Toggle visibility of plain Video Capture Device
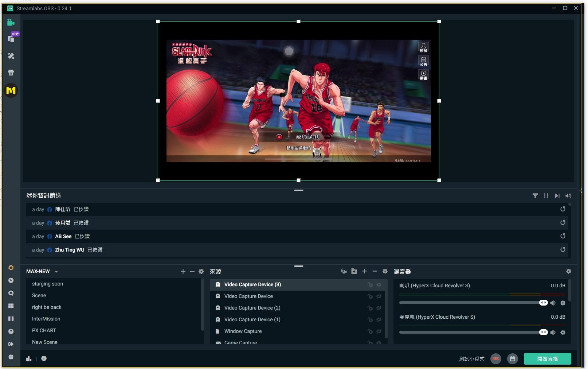Viewport: 588px width, 369px height. [379, 296]
